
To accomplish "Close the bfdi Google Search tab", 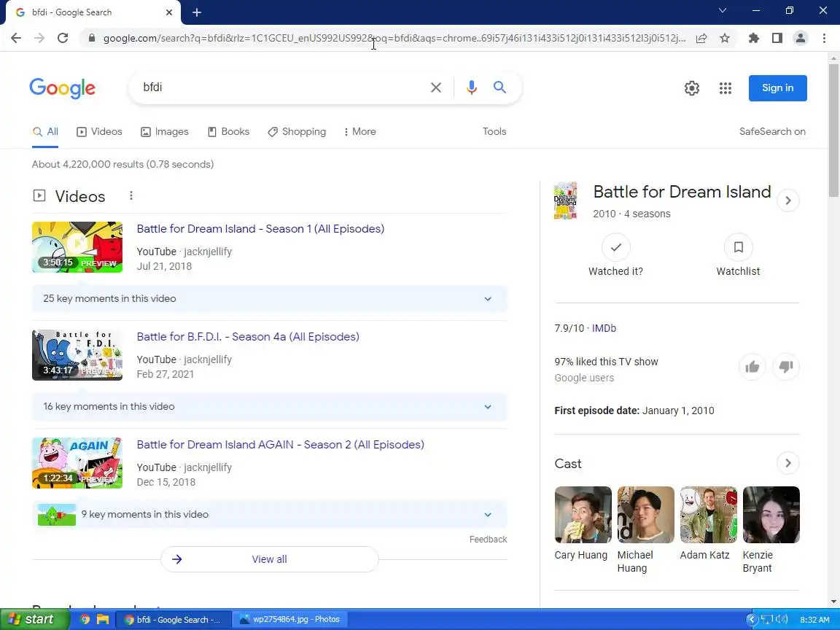I will coord(169,12).
